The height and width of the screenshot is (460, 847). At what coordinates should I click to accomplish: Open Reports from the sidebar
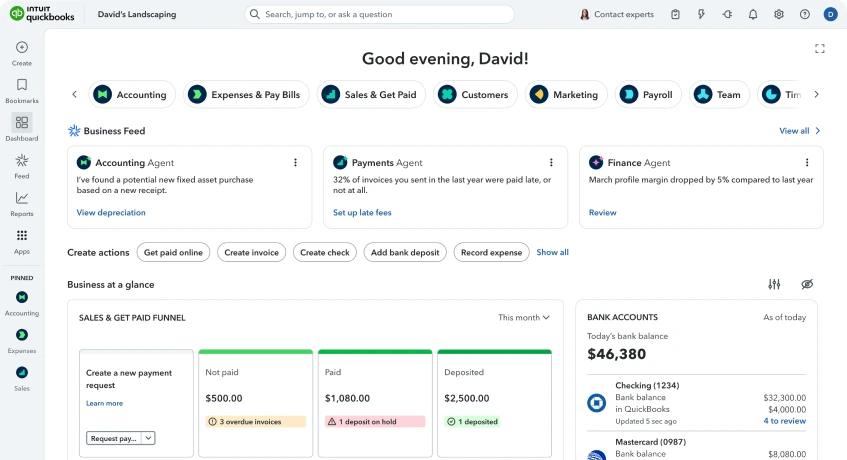pyautogui.click(x=22, y=204)
